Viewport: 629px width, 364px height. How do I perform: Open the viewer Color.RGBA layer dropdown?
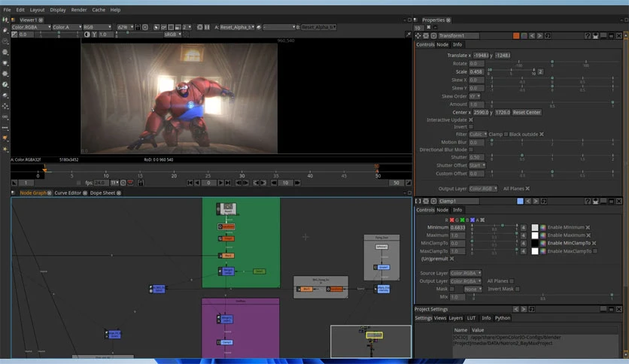(x=32, y=27)
